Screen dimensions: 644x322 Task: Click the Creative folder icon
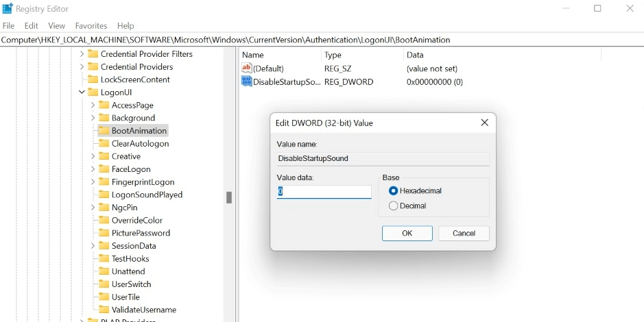pyautogui.click(x=104, y=156)
